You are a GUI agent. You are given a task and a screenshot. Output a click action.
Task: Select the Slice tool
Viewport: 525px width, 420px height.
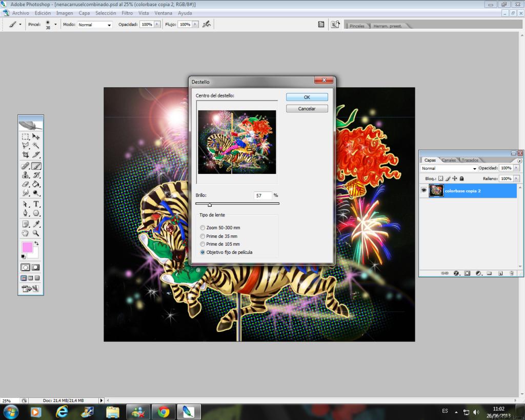tap(36, 154)
